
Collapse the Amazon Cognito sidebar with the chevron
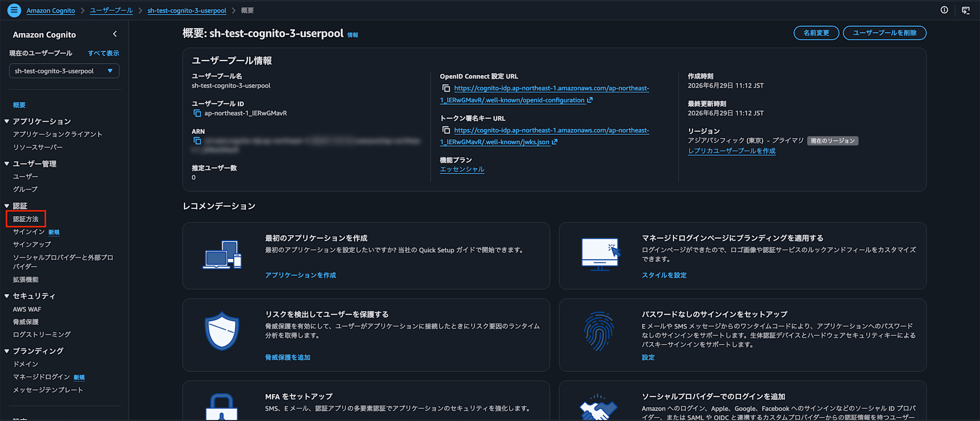pyautogui.click(x=115, y=34)
